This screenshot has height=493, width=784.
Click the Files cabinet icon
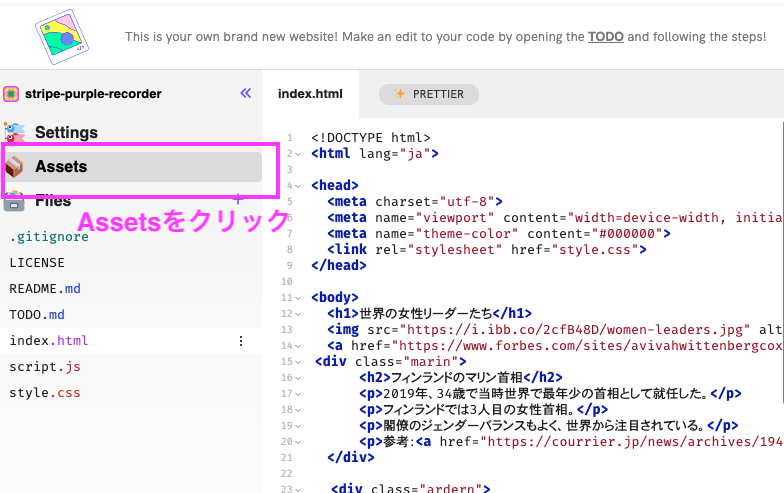coord(14,200)
